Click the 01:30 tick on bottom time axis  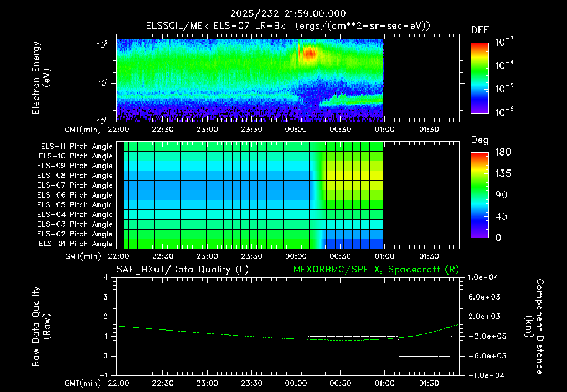[429, 383]
